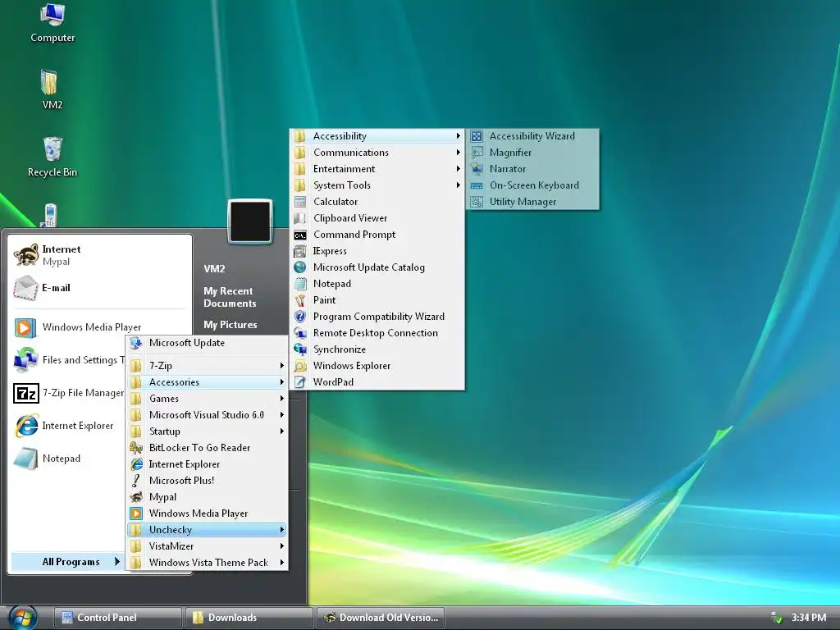
Task: Switch to Control Panel taskbar button
Action: (x=118, y=618)
